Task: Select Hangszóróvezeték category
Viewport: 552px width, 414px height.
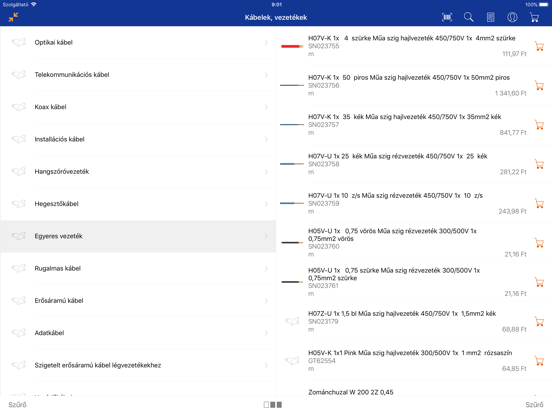Action: (x=138, y=171)
